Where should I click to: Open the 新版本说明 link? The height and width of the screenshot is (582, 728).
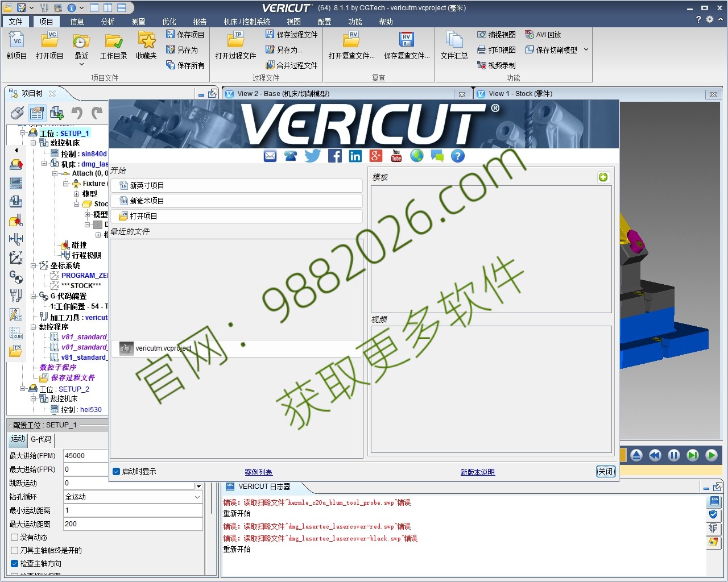[477, 472]
